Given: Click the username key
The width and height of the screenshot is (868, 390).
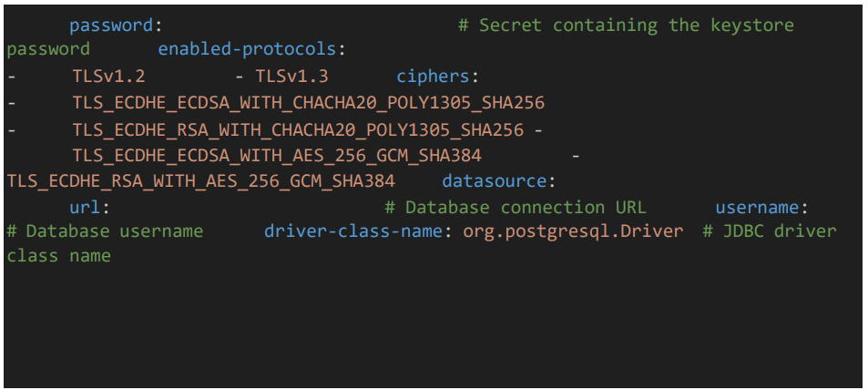Looking at the screenshot, I should tap(757, 208).
